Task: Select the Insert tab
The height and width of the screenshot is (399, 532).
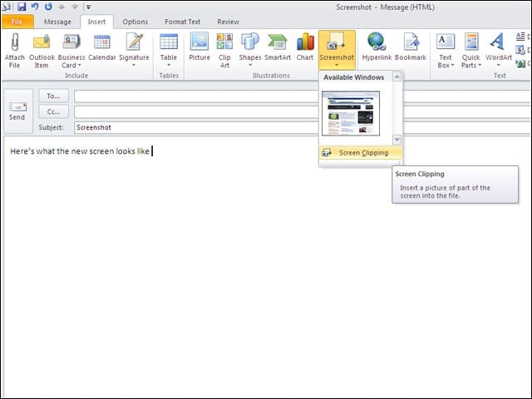Action: [96, 22]
